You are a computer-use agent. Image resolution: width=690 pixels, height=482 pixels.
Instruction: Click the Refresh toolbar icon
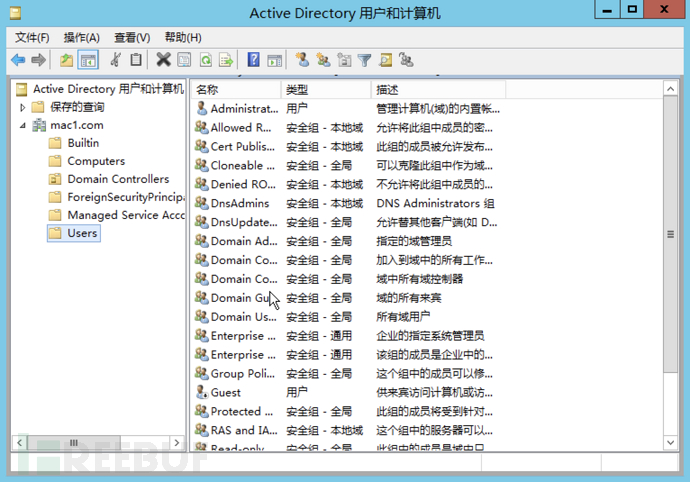(x=206, y=60)
